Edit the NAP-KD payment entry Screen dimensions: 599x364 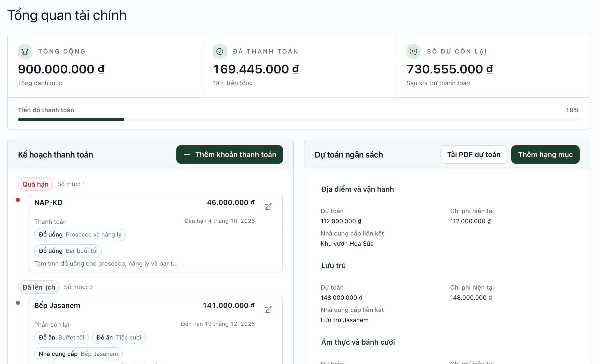268,206
